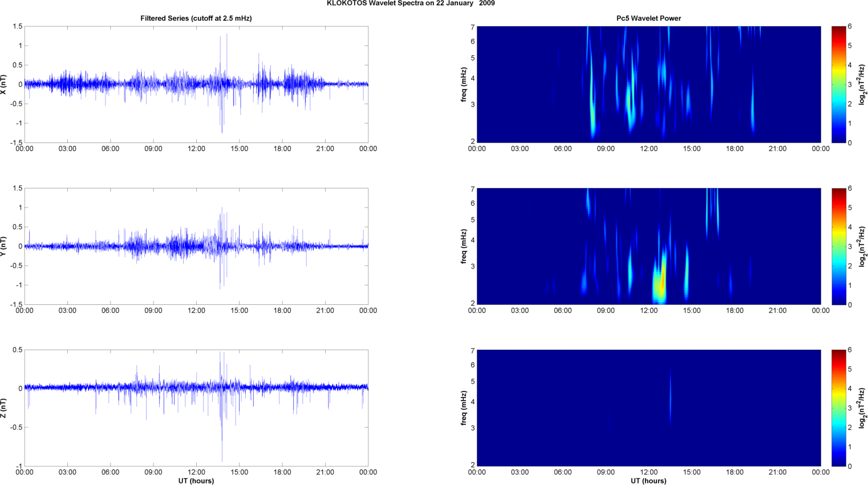Click the '-1.5' tick on the X axis plot
Screen dimensions: 868x485
click(16, 142)
